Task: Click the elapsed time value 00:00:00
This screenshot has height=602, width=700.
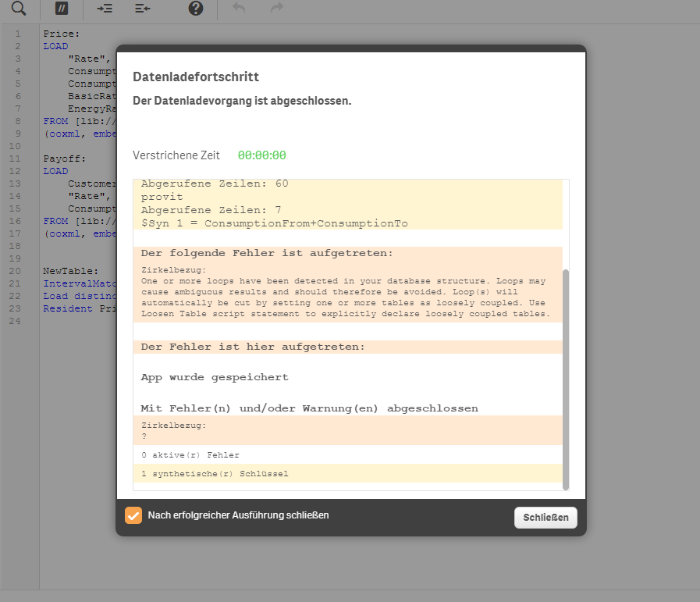Action: point(262,155)
